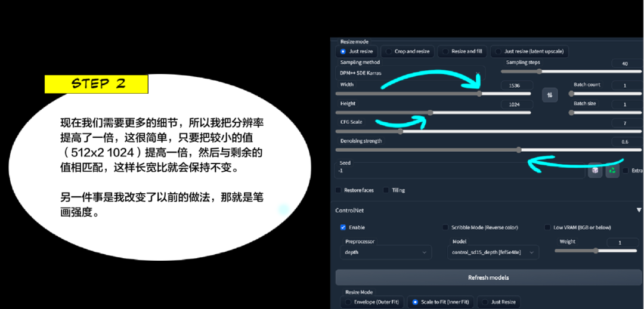This screenshot has width=644, height=309.
Task: Collapse the ControlNet section triangle
Action: coord(639,210)
